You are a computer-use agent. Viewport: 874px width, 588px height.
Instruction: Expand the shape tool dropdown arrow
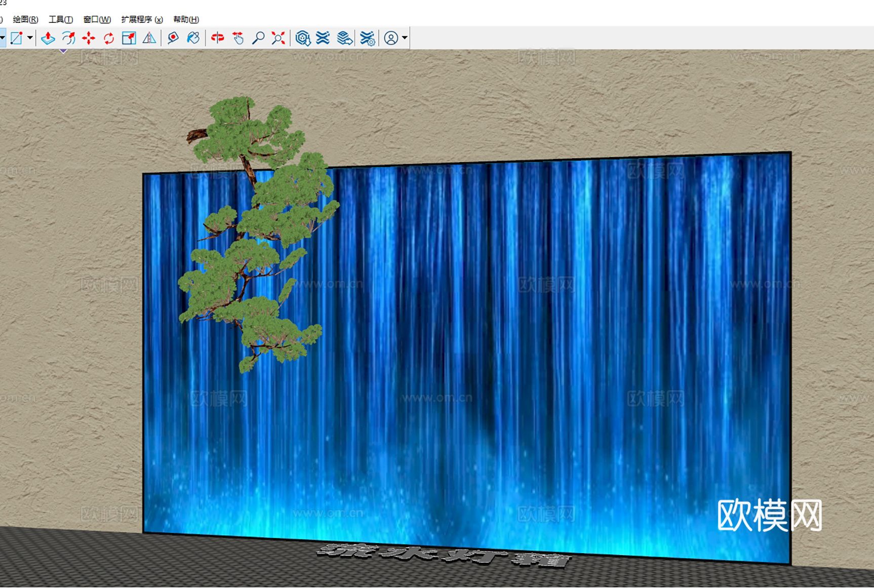click(30, 38)
